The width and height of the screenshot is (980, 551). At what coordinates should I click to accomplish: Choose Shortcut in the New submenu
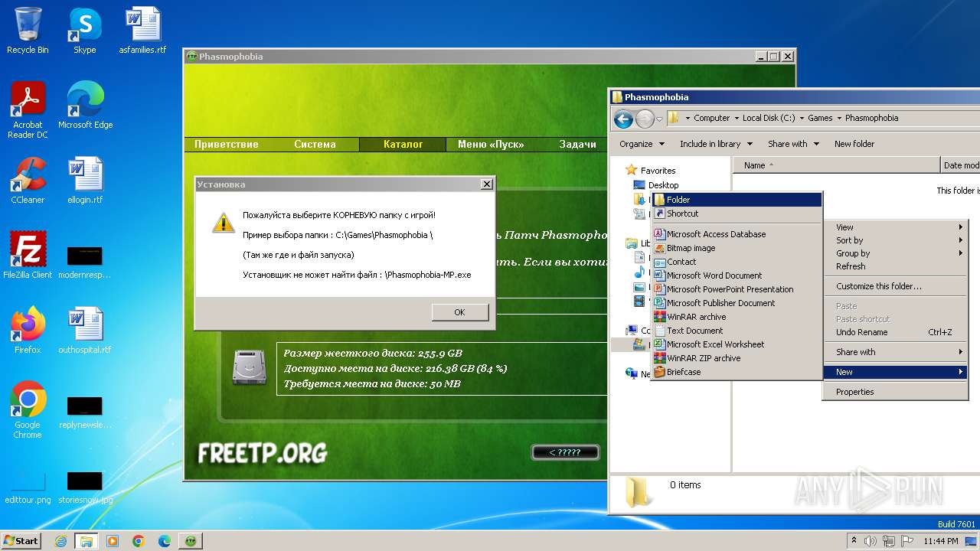tap(737, 214)
